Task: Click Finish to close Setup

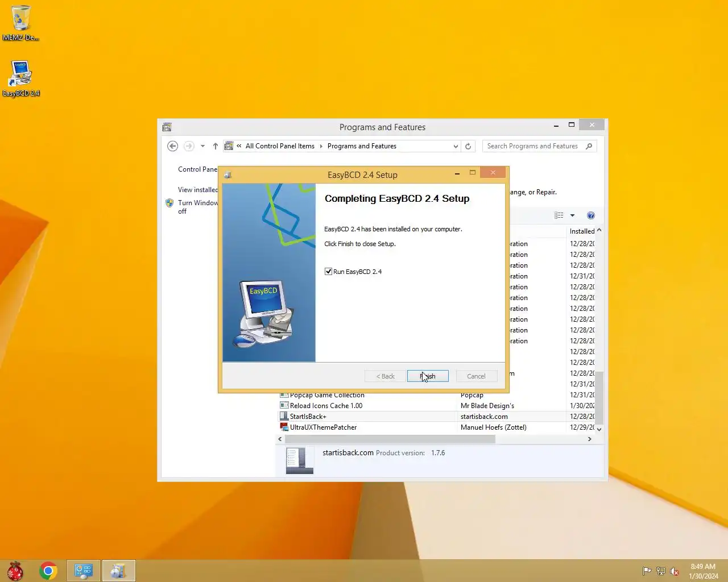Action: [428, 376]
